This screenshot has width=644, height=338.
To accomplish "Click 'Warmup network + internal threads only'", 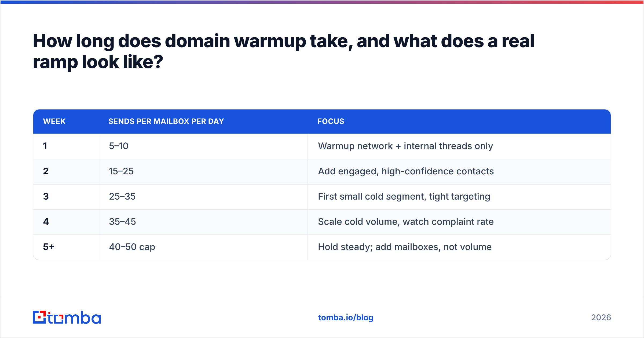I will (x=405, y=146).
